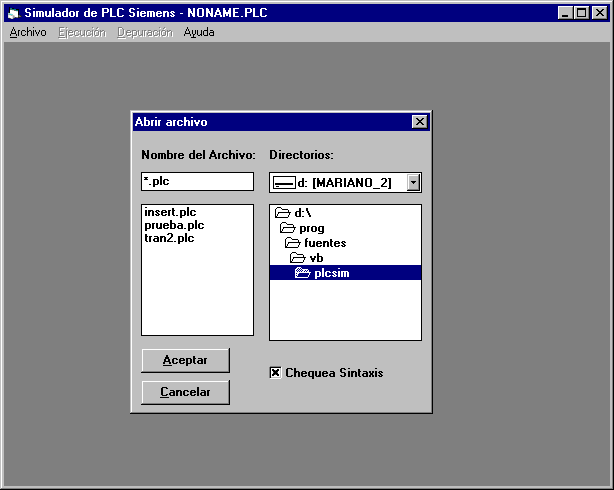The image size is (614, 490).
Task: Open the Depuración menu
Action: pyautogui.click(x=145, y=32)
